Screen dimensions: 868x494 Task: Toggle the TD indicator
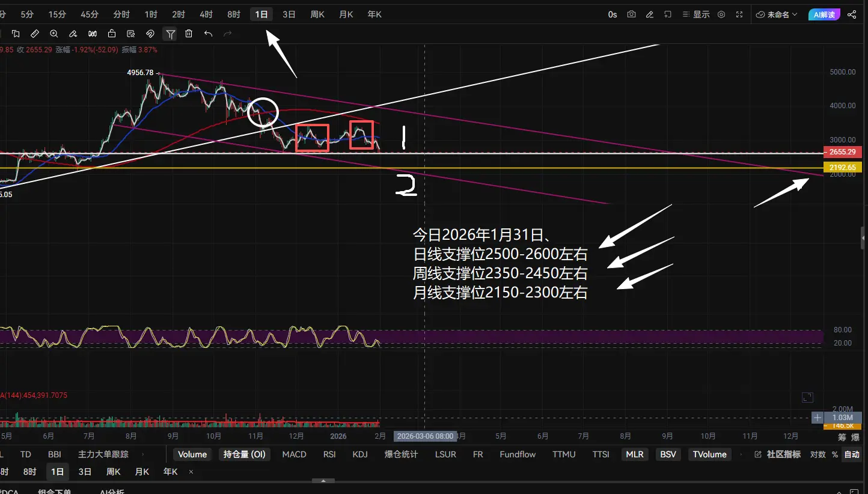click(25, 454)
